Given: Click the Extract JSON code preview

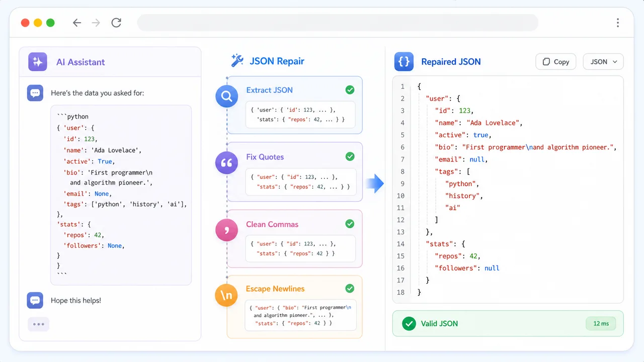Looking at the screenshot, I should coord(300,115).
